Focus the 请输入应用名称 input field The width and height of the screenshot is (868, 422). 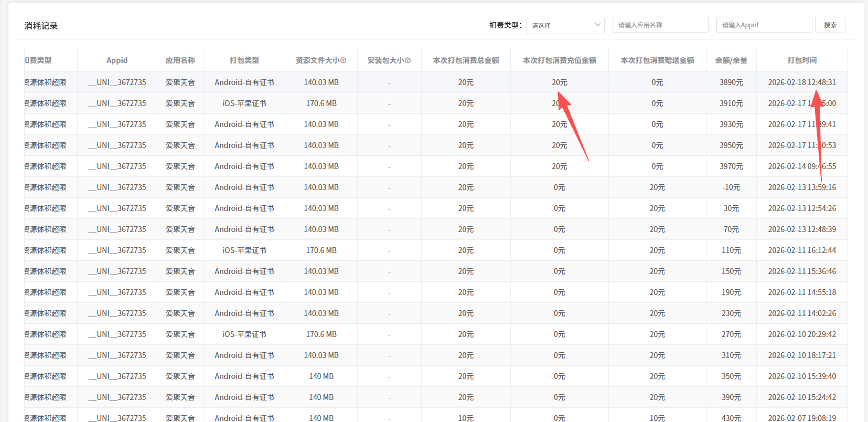pos(660,25)
